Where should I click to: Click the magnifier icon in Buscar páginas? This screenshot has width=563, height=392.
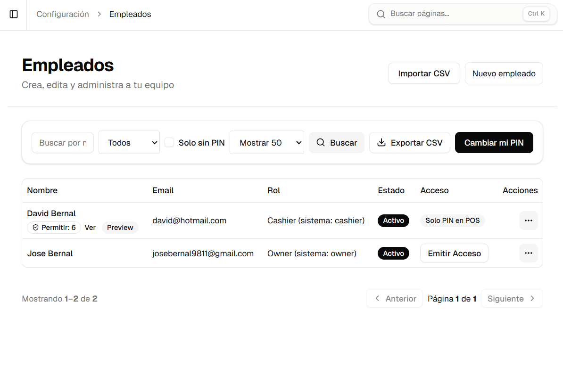(x=381, y=14)
